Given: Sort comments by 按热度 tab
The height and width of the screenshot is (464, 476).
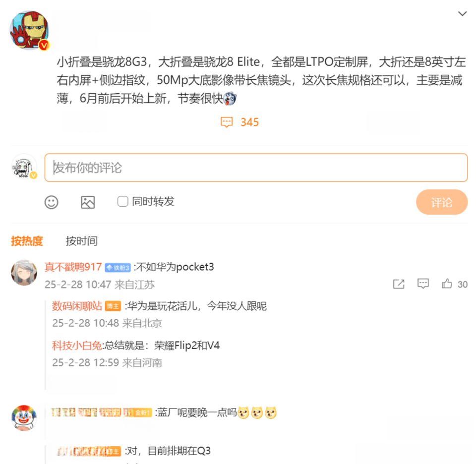Looking at the screenshot, I should coord(27,241).
